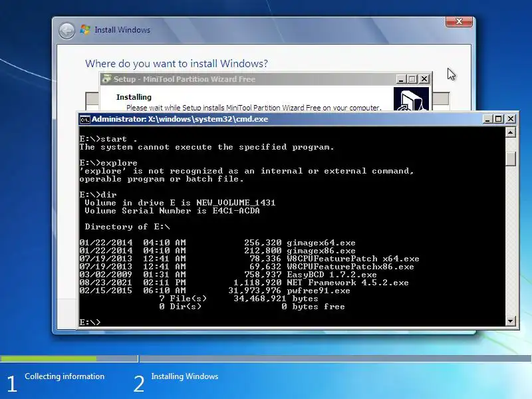Click the NET Framework 4.5.2.exe entry

(347, 283)
